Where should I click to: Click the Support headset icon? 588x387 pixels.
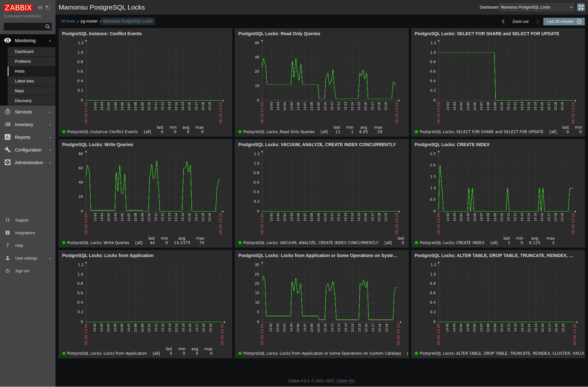coord(8,220)
